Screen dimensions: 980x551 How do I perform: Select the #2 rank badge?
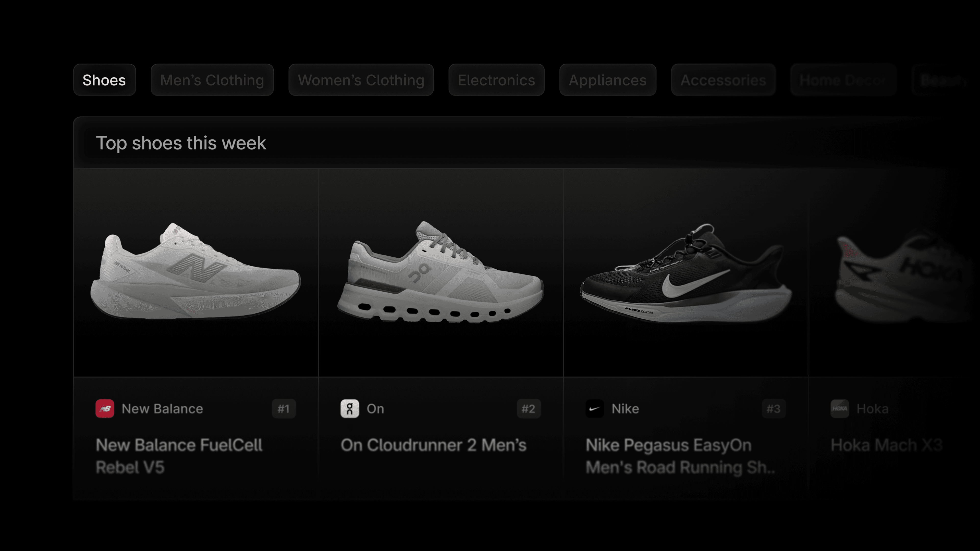click(x=529, y=409)
